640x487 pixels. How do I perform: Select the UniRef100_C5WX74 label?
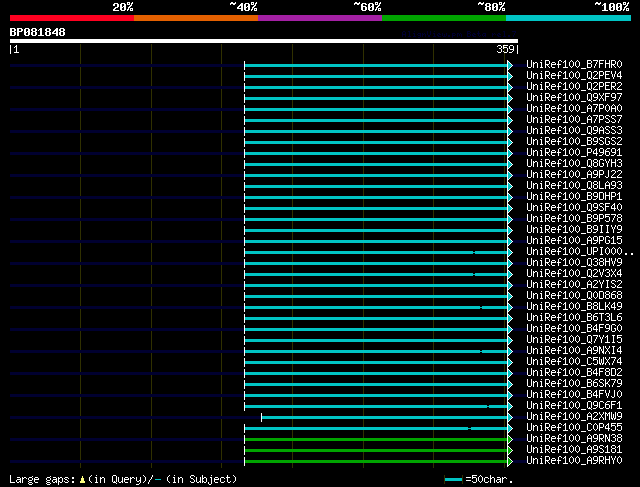(x=574, y=362)
